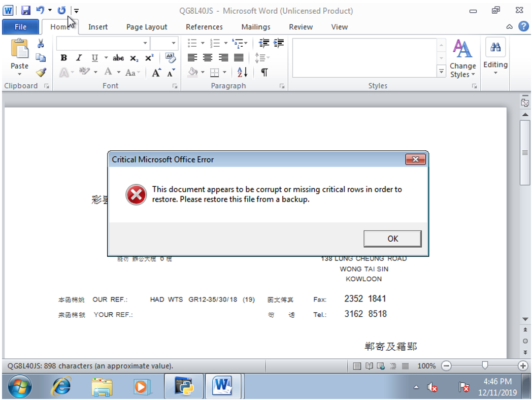The width and height of the screenshot is (532, 400).
Task: Toggle Justify alignment
Action: point(239,58)
